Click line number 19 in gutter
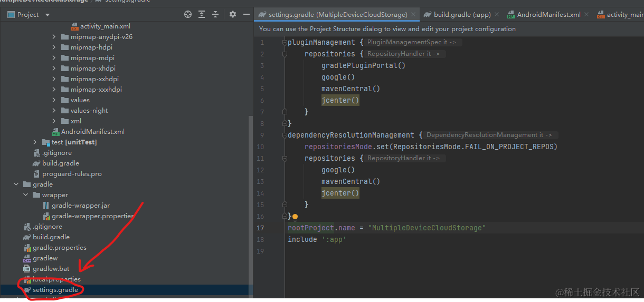 coord(260,251)
